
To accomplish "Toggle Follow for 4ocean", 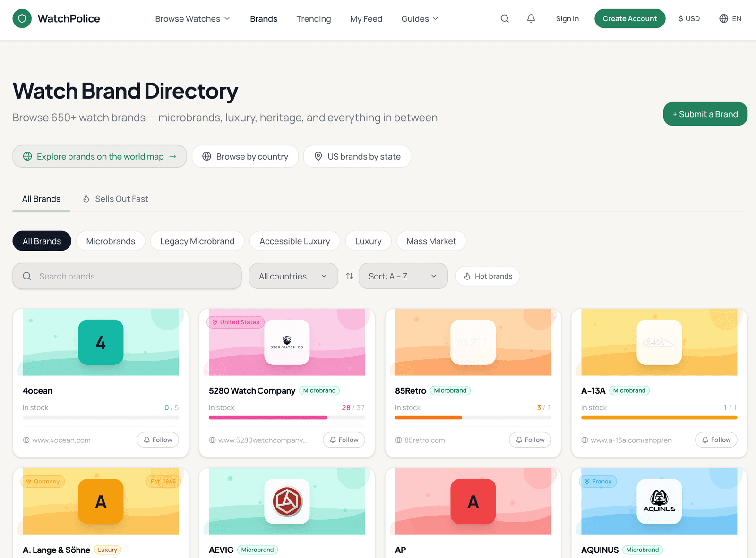I will pos(158,440).
